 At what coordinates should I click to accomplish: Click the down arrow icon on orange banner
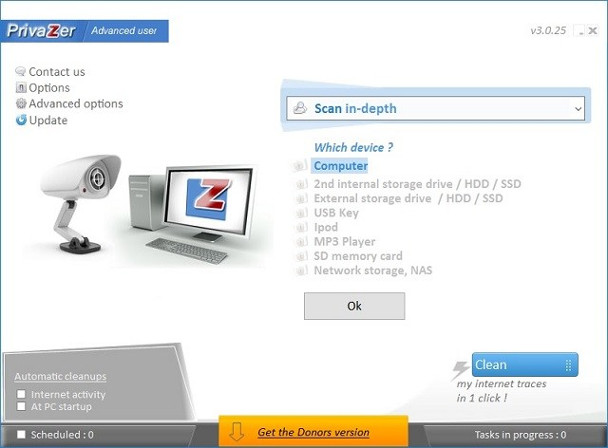pyautogui.click(x=236, y=432)
